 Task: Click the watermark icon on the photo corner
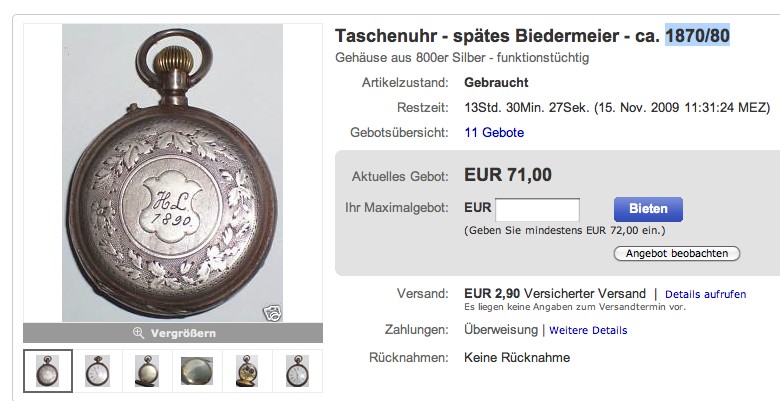271,313
